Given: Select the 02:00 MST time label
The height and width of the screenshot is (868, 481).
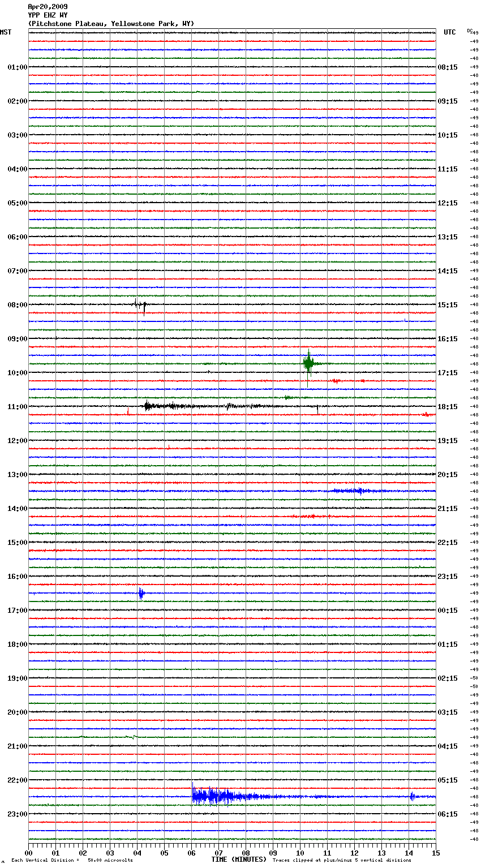Looking at the screenshot, I should click(18, 101).
